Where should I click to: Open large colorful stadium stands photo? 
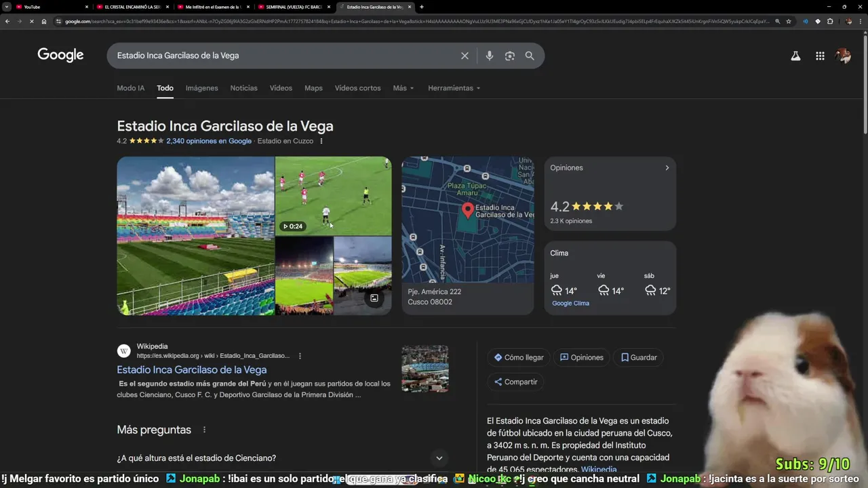pyautogui.click(x=195, y=236)
